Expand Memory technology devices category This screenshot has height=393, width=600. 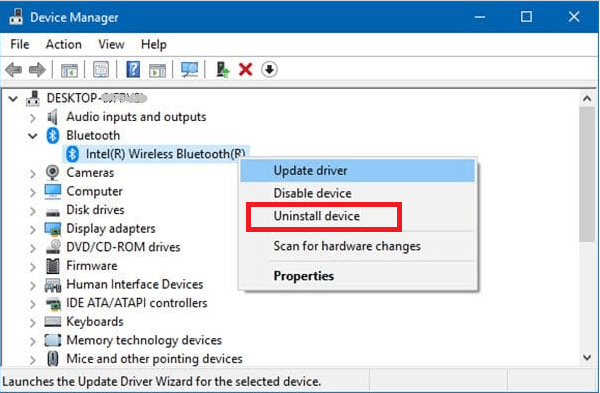tap(33, 341)
